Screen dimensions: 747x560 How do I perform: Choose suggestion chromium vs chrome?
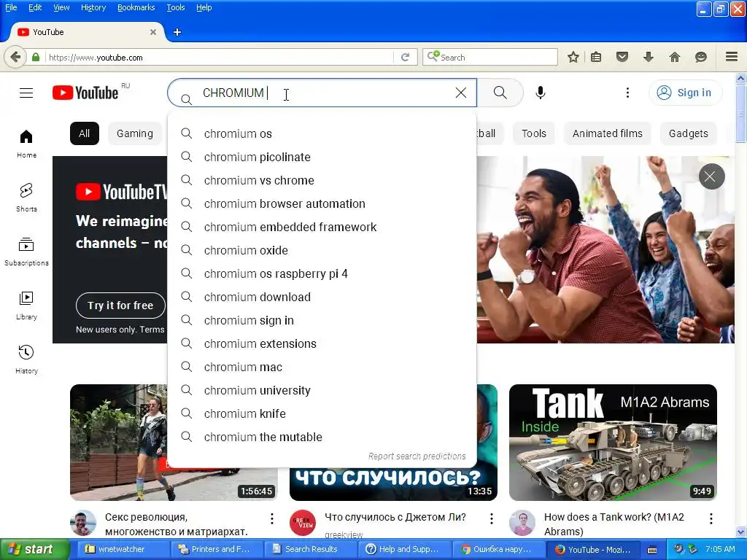[322, 181]
